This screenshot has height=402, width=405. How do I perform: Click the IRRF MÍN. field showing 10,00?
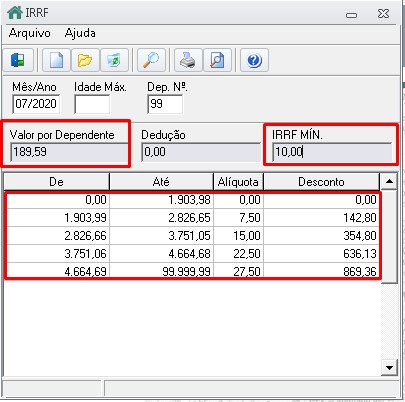click(x=332, y=152)
